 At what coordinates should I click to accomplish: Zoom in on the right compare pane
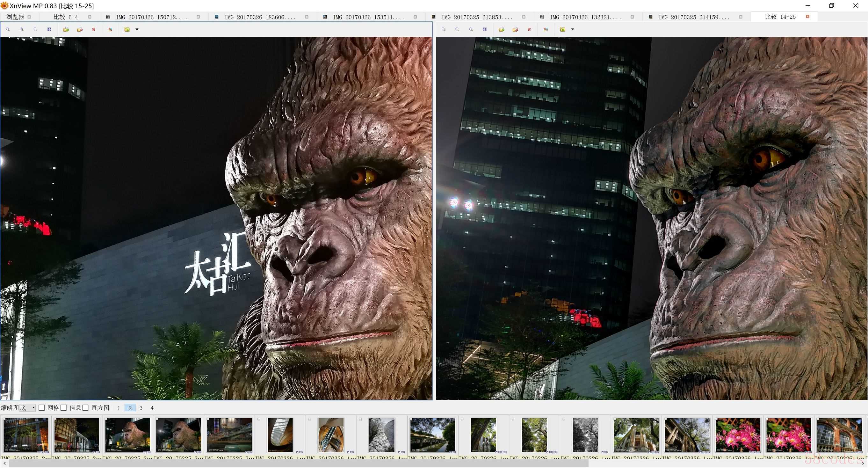(x=457, y=30)
